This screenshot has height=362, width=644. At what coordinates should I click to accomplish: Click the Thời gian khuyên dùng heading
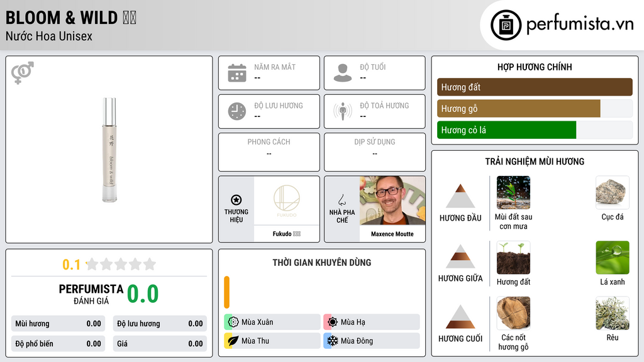coord(322,262)
